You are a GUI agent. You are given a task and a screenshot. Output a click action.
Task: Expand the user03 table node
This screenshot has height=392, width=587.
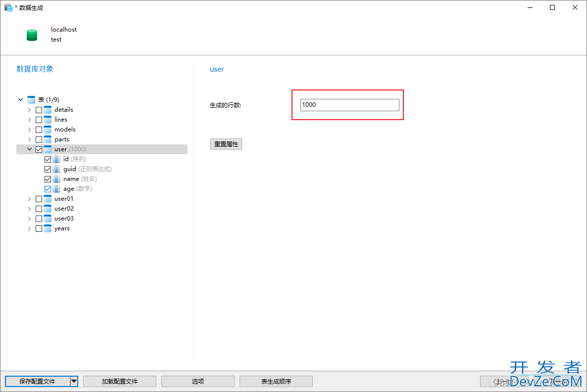tap(30, 219)
